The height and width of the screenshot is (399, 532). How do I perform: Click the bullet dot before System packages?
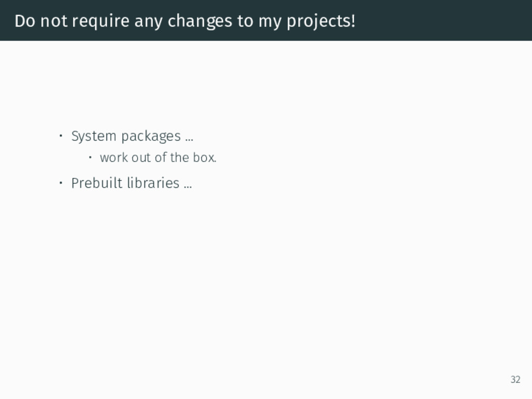(61, 136)
